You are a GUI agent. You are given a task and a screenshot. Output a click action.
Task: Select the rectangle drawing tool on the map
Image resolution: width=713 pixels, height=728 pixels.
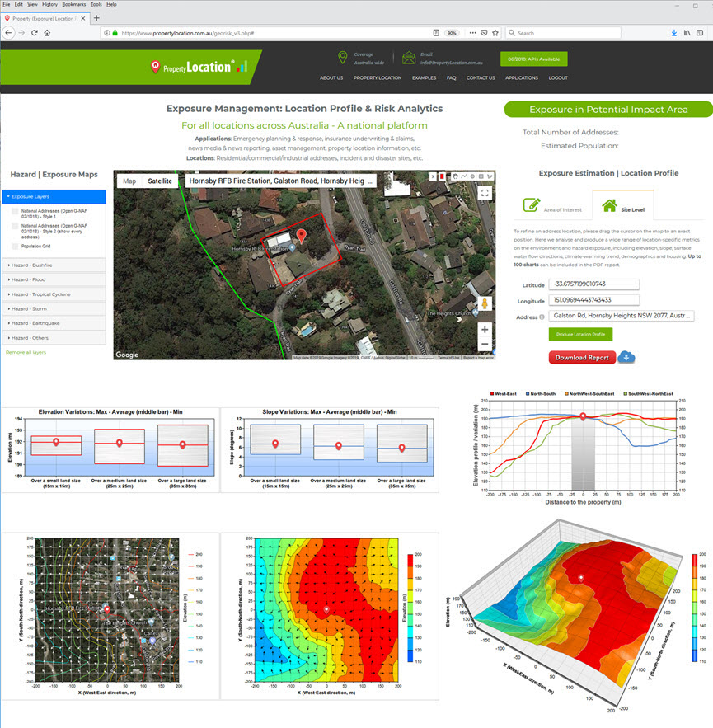pos(481,176)
